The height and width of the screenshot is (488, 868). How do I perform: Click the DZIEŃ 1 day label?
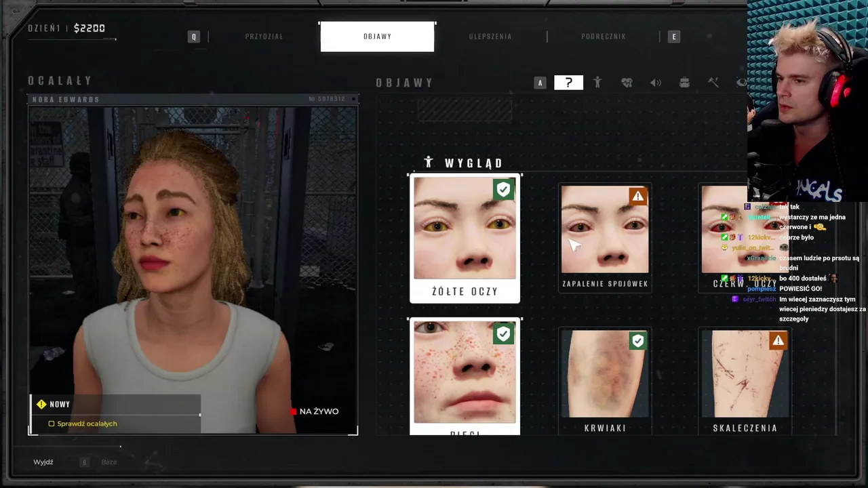click(x=44, y=28)
